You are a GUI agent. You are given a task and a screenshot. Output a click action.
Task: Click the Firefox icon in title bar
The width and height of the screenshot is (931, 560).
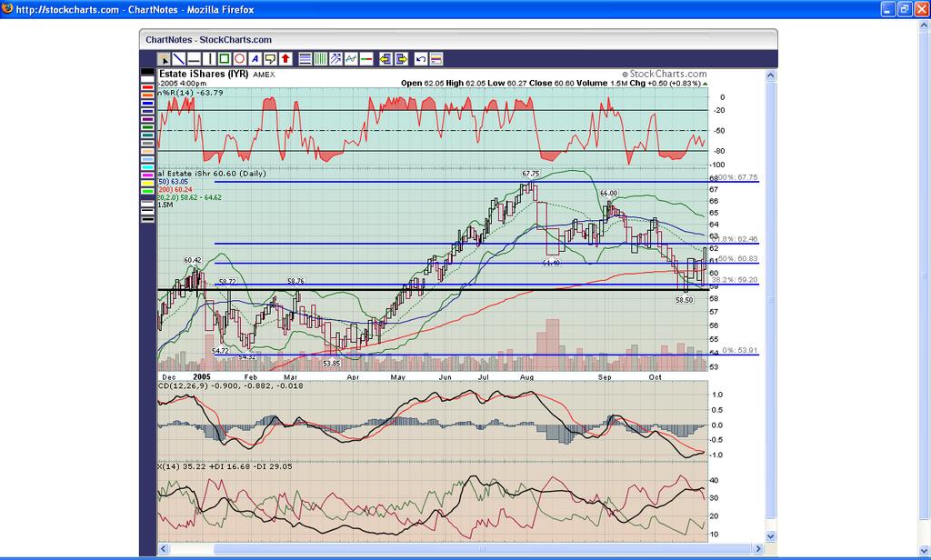click(x=7, y=8)
